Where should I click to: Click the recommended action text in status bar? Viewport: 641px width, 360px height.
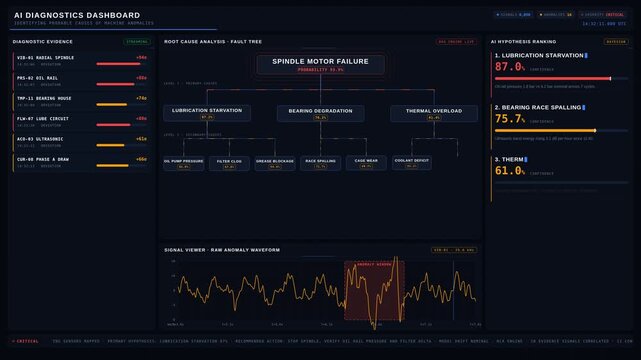coord(333,341)
